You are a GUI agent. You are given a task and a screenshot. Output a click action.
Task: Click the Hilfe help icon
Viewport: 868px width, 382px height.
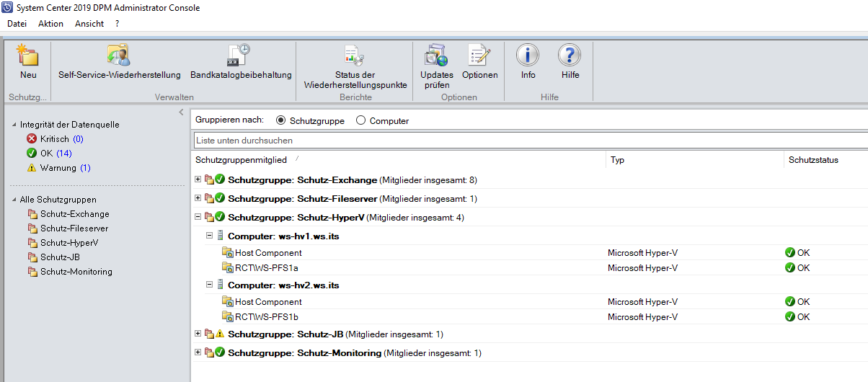coord(570,55)
